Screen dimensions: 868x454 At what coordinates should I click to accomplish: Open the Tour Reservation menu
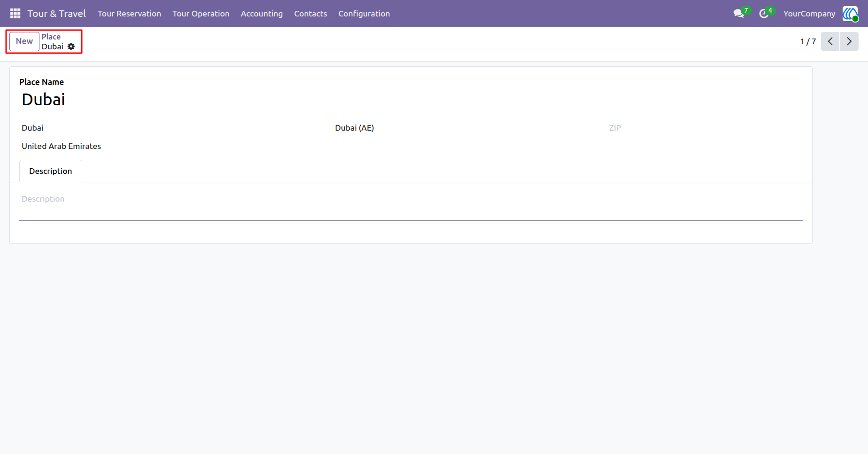click(129, 14)
